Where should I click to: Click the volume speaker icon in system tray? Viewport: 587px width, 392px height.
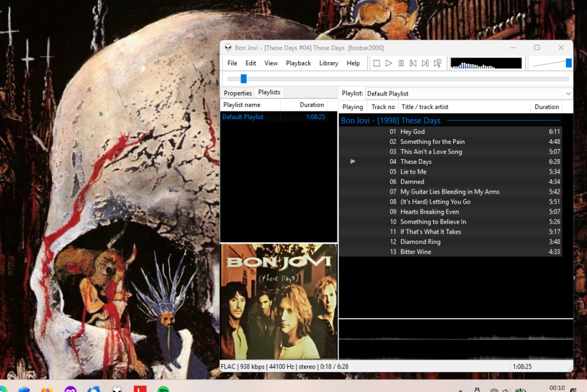point(506,390)
